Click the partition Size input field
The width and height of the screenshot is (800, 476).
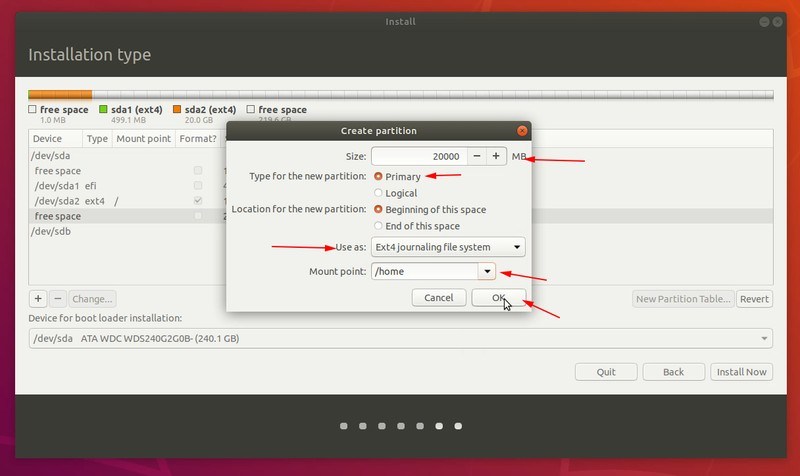(418, 156)
